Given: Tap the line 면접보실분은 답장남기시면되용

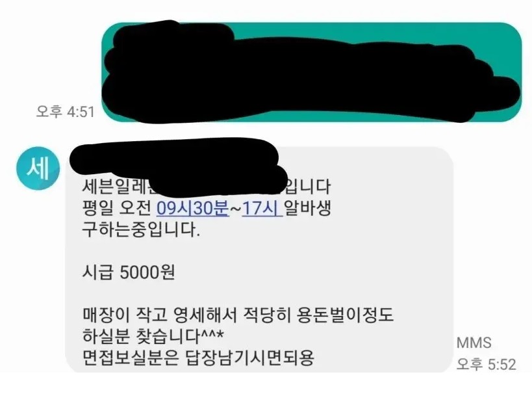Looking at the screenshot, I should (x=198, y=358).
